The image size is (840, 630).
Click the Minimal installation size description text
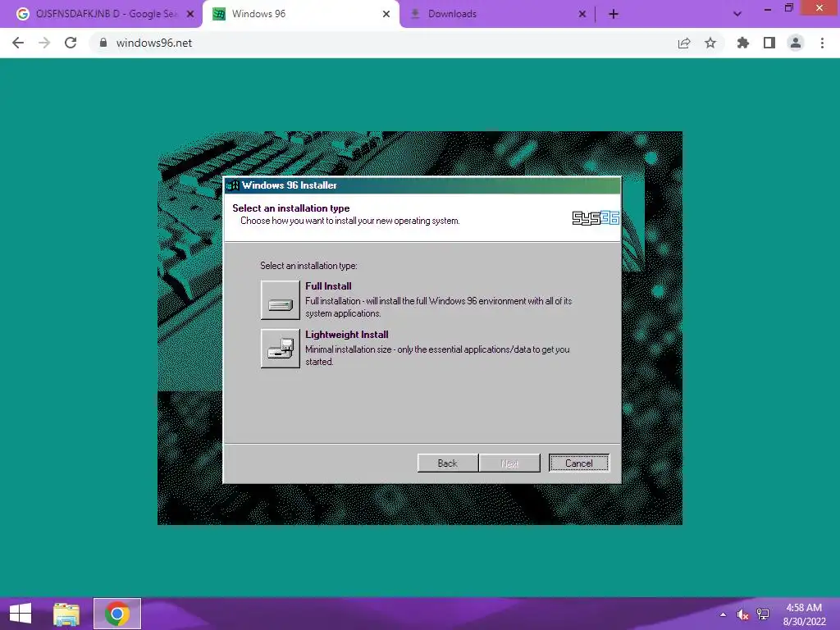click(x=438, y=355)
